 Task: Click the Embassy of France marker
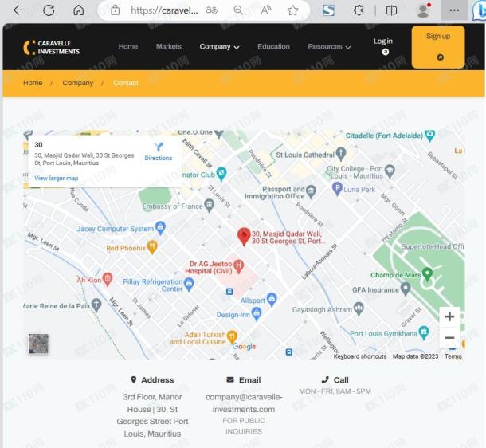[210, 206]
